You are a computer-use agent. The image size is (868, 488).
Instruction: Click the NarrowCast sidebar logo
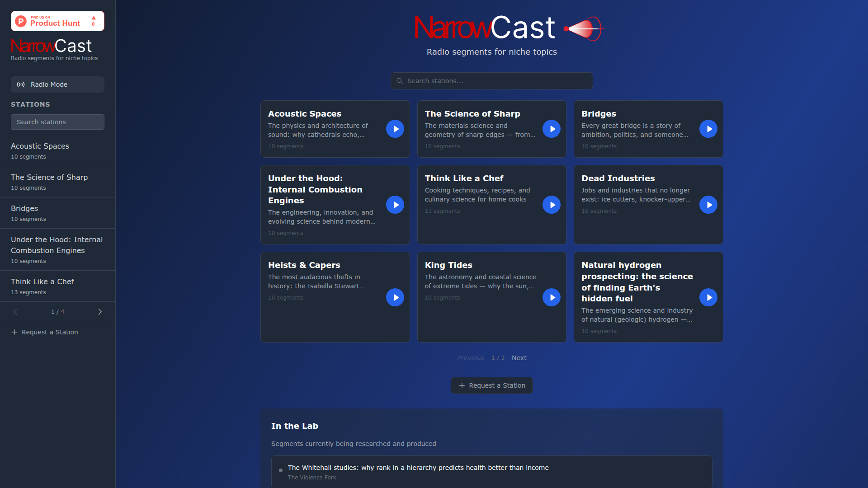coord(51,46)
